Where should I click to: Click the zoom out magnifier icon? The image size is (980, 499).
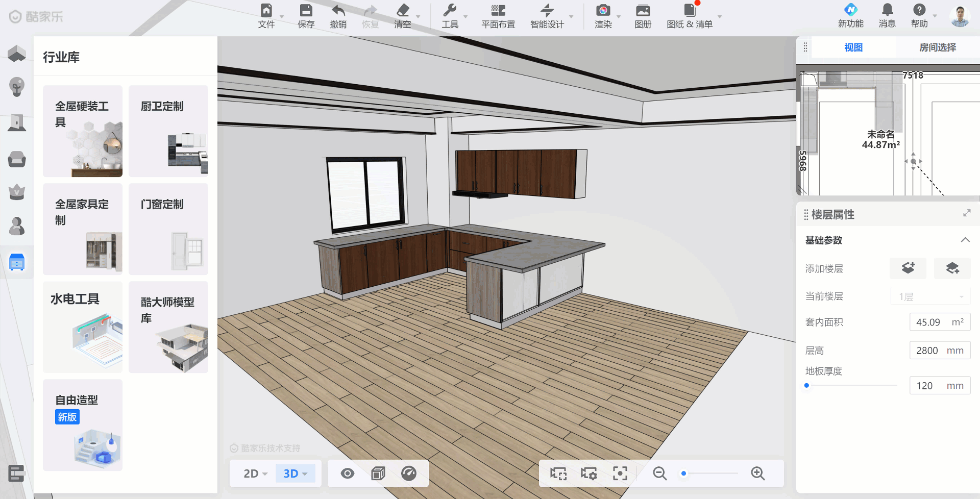coord(659,473)
